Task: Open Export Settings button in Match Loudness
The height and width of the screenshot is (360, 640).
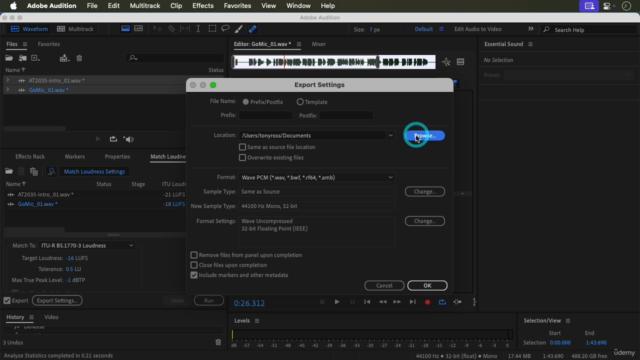Action: pos(57,300)
